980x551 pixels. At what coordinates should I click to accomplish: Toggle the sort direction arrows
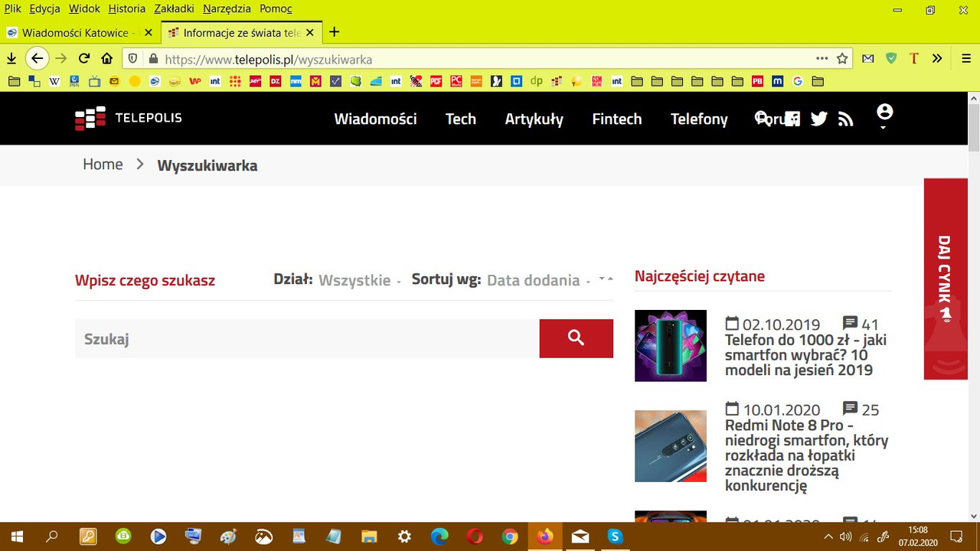click(606, 279)
